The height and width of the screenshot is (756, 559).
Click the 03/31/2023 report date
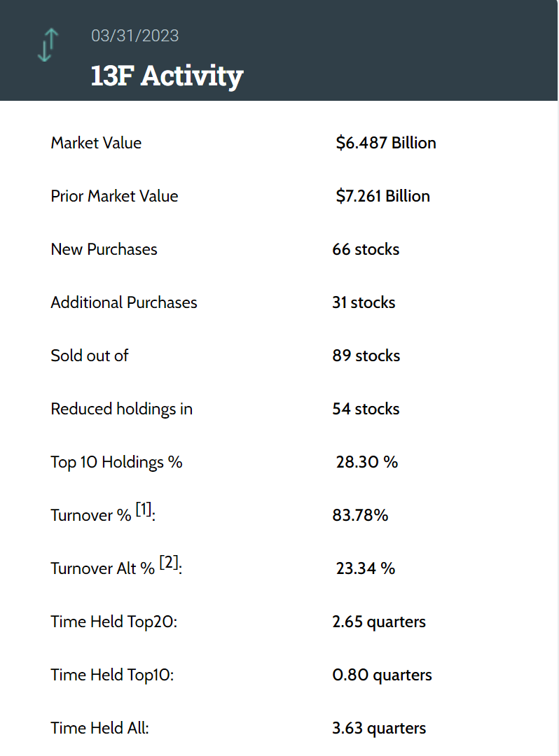click(x=134, y=36)
